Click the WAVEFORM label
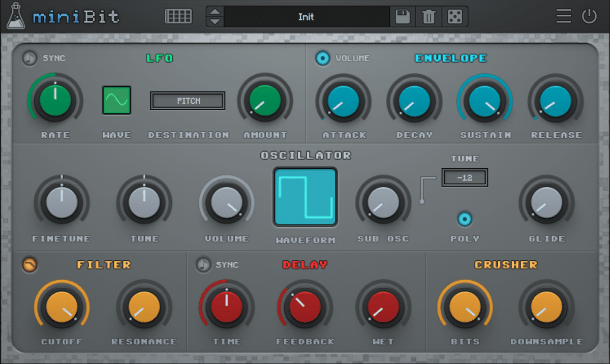The width and height of the screenshot is (610, 364). pos(306,240)
